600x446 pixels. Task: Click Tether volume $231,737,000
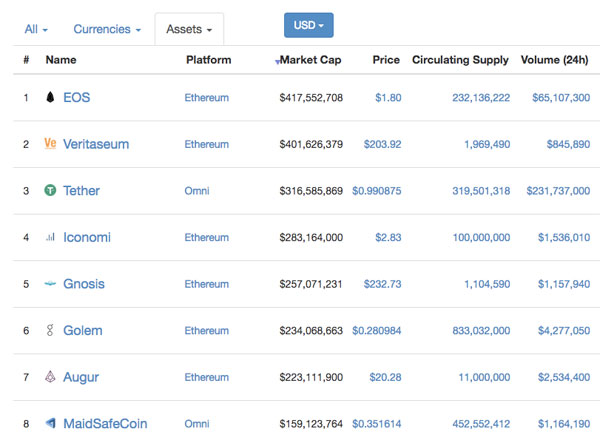(558, 190)
